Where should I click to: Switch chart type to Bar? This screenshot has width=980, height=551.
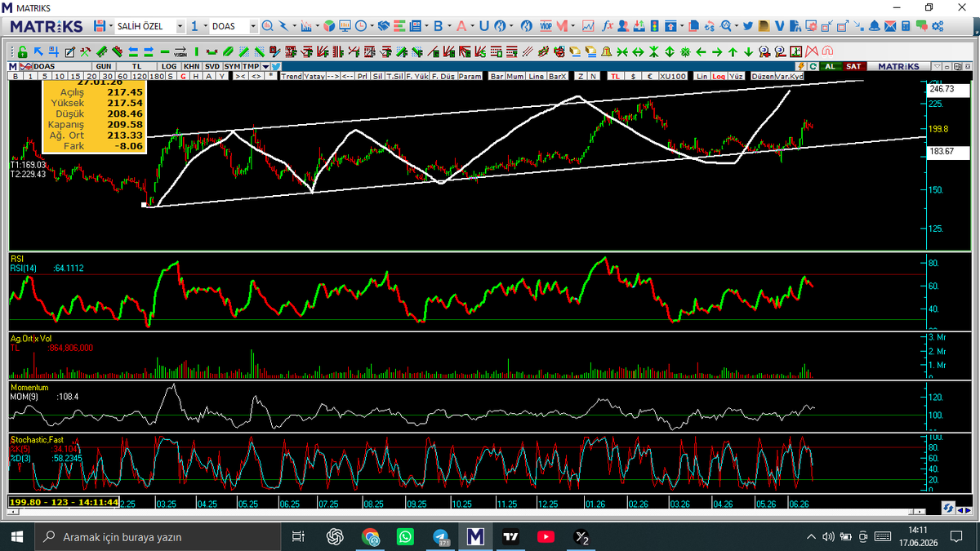point(497,76)
